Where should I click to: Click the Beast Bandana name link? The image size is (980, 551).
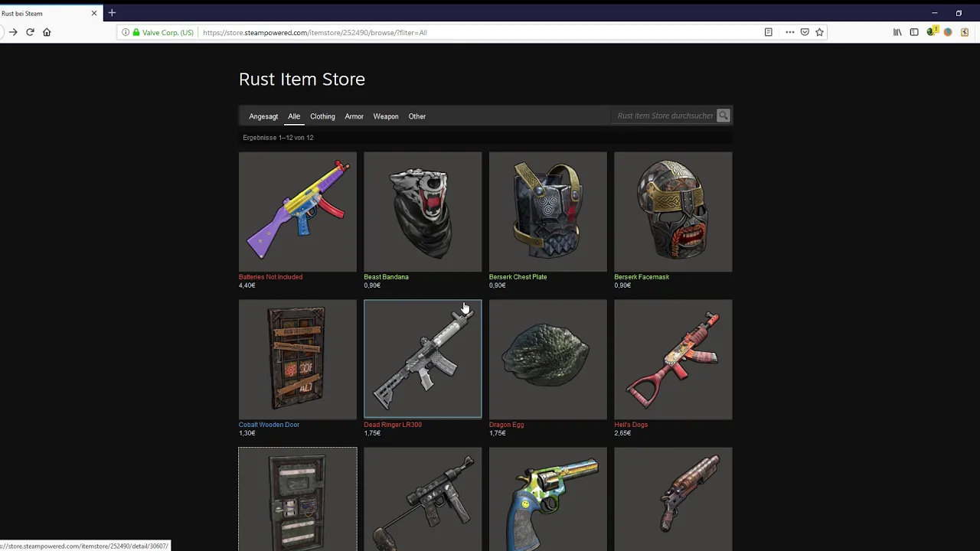pyautogui.click(x=386, y=277)
